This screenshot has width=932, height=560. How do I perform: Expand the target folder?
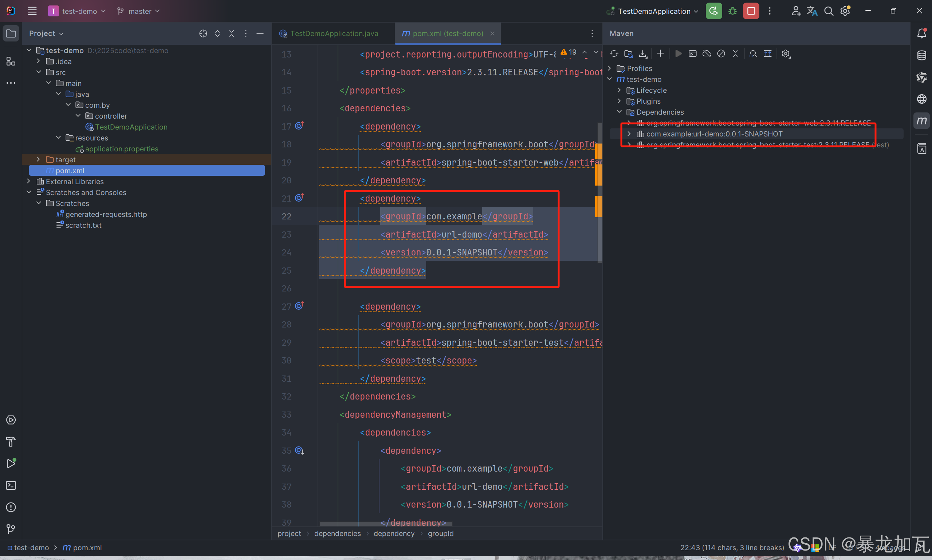tap(38, 160)
